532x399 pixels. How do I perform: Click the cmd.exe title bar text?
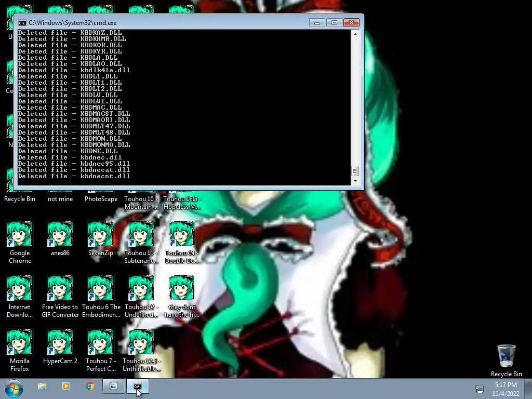(x=73, y=23)
